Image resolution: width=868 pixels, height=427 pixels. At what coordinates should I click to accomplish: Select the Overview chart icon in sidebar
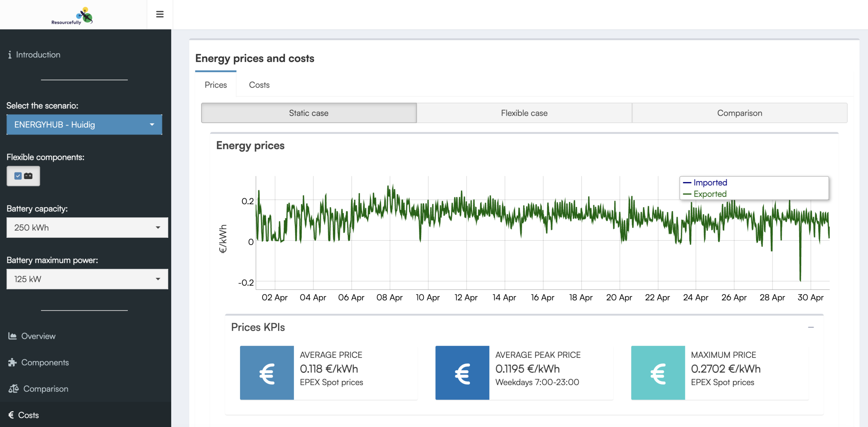pyautogui.click(x=12, y=336)
